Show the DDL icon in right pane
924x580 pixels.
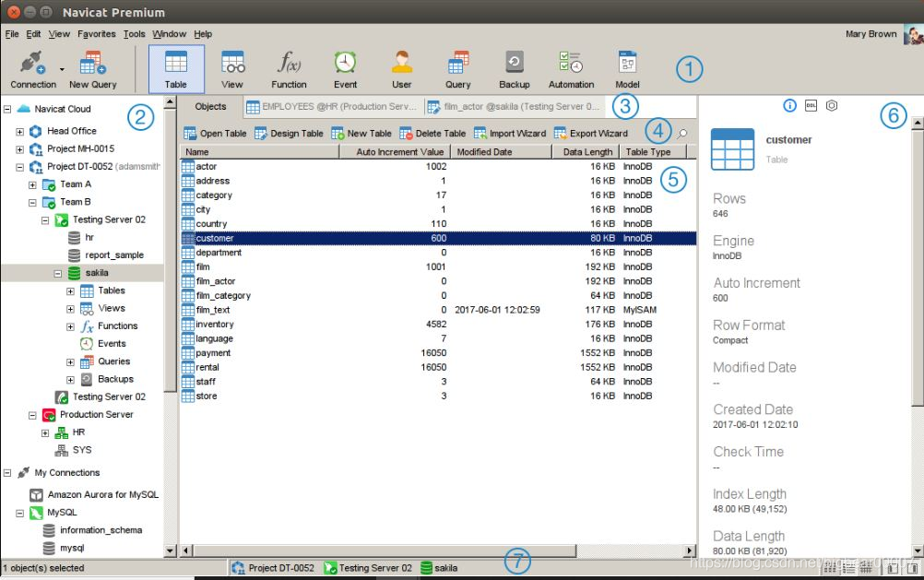(811, 105)
